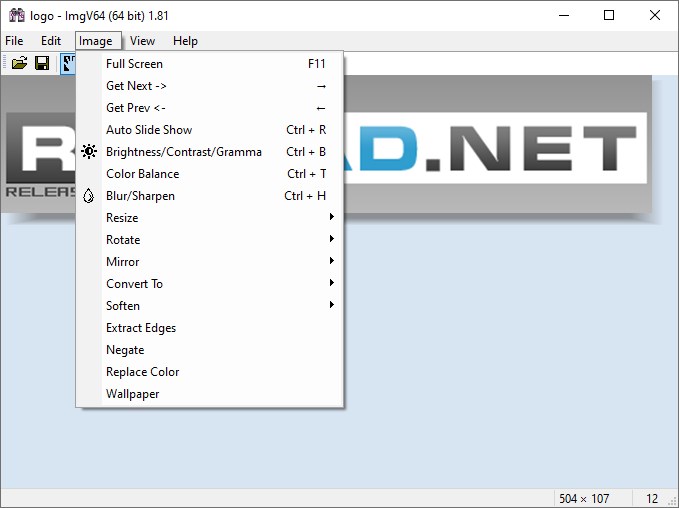This screenshot has width=679, height=508.
Task: Expand the Resize submenu
Action: (x=210, y=218)
